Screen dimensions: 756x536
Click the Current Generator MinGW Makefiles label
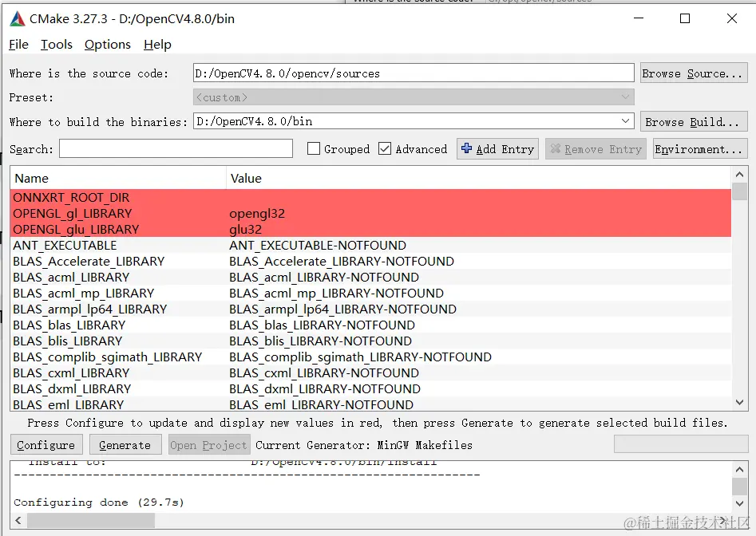point(364,445)
